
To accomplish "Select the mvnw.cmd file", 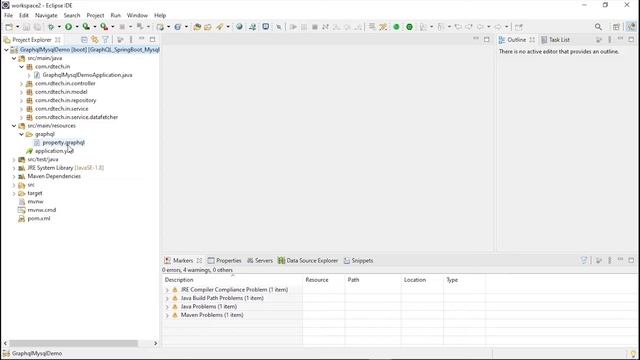I will coord(42,210).
